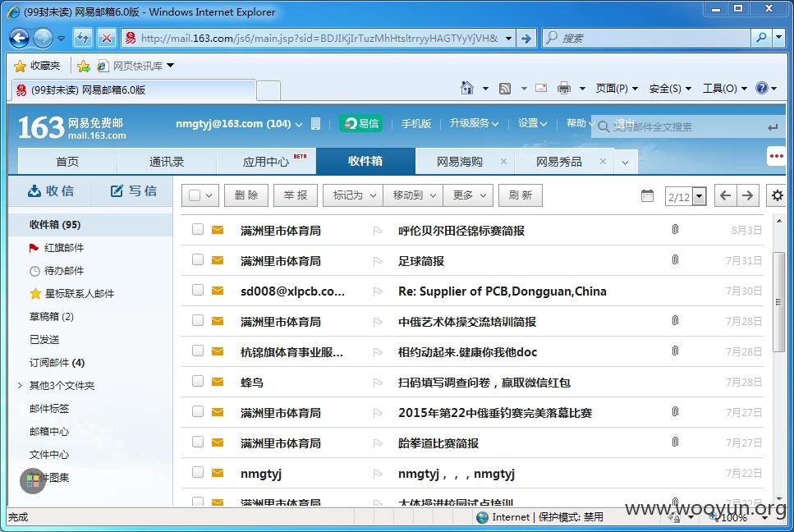Click the IE Home icon
794x532 pixels.
coord(467,88)
